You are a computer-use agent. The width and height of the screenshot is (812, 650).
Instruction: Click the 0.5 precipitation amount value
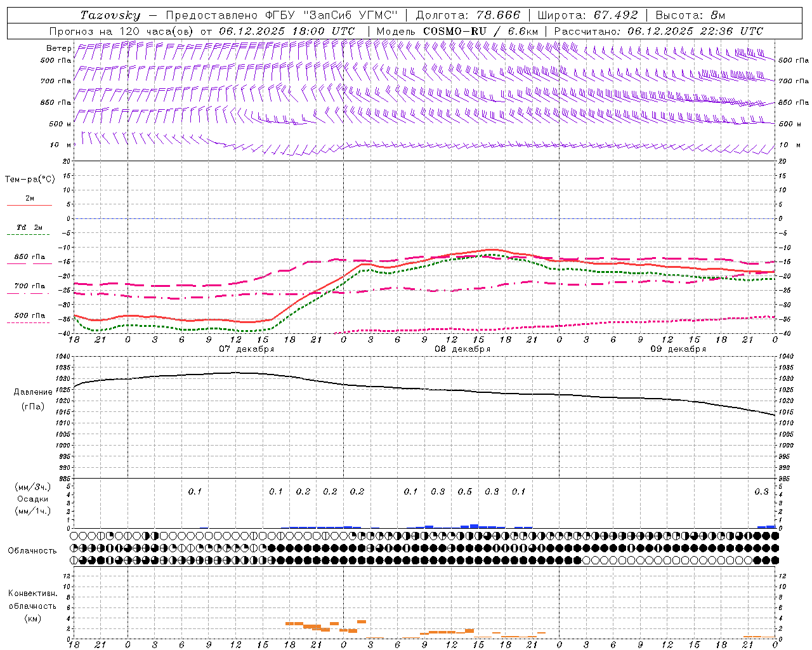click(x=465, y=491)
